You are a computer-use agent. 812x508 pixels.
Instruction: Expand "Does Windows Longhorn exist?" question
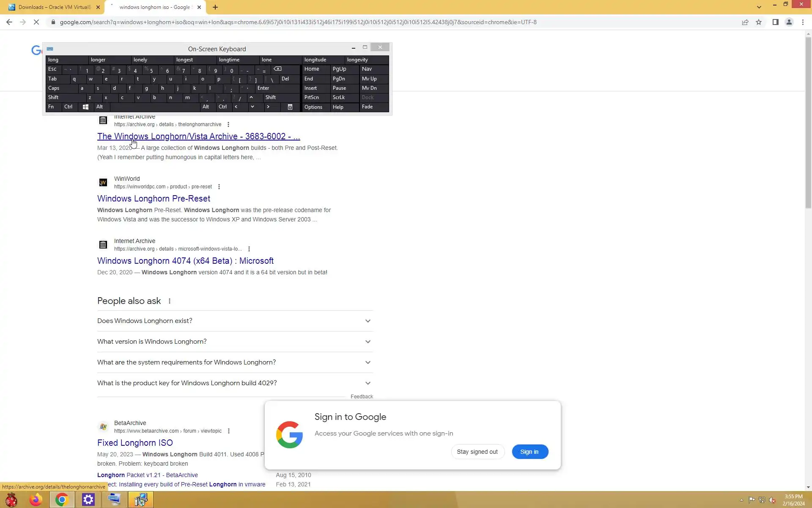pyautogui.click(x=235, y=321)
